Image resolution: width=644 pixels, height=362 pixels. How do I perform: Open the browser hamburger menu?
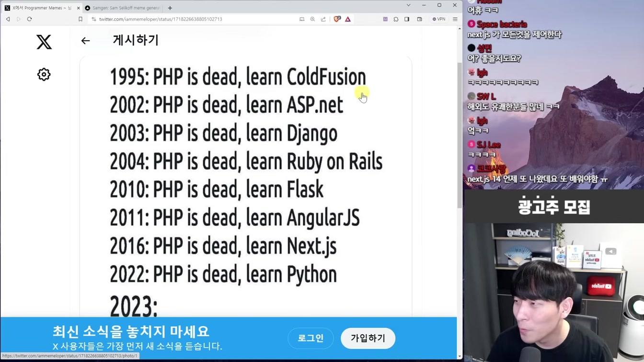(455, 19)
